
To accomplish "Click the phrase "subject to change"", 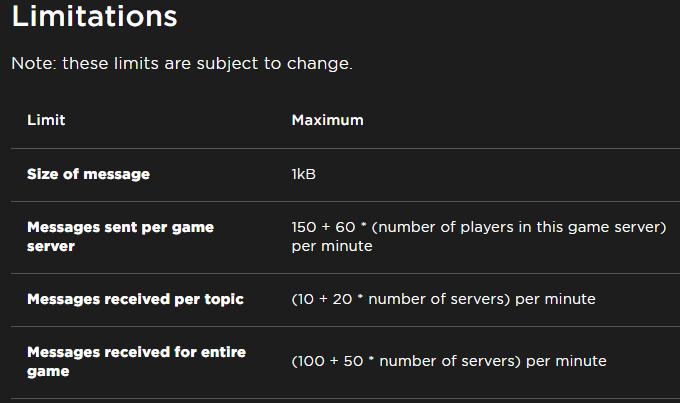I will 291,63.
